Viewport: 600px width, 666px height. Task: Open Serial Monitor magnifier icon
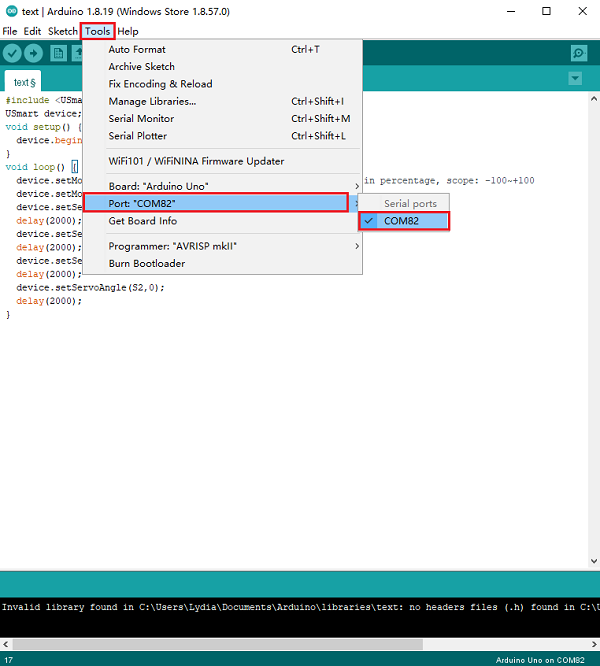(x=579, y=53)
